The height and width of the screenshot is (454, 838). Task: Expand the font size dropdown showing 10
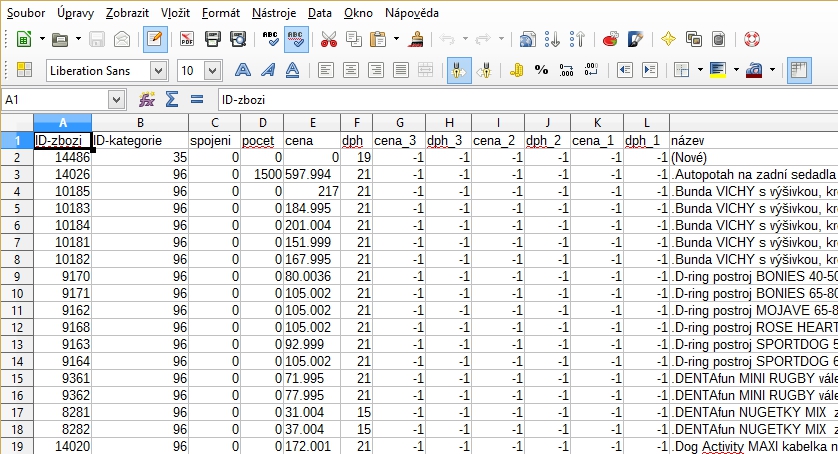click(212, 71)
